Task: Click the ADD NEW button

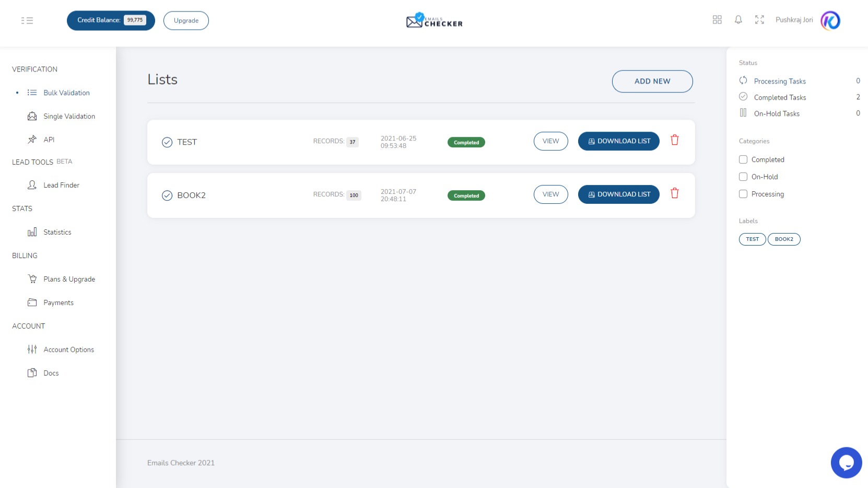Action: (652, 82)
